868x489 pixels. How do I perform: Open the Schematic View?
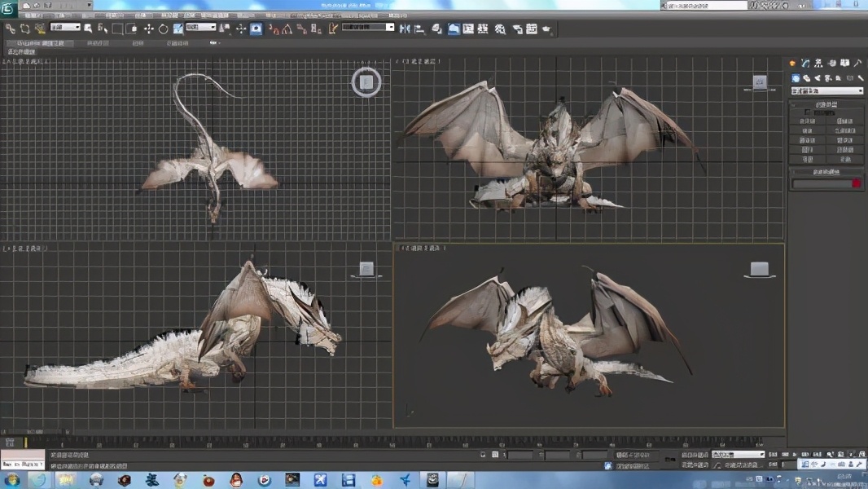tap(483, 29)
